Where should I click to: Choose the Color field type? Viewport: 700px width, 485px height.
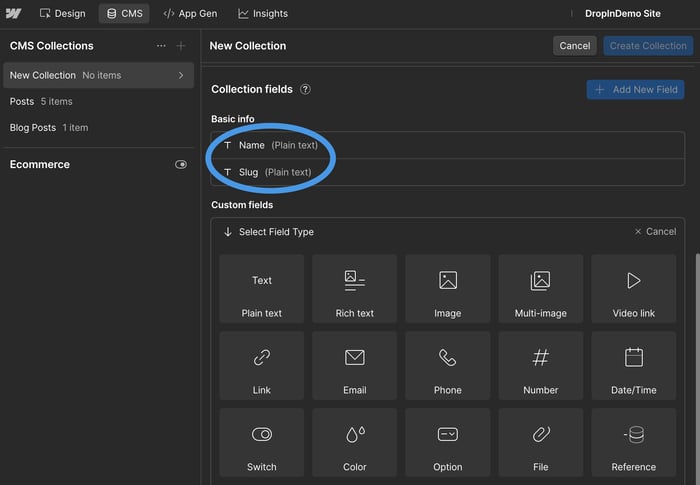tap(354, 443)
